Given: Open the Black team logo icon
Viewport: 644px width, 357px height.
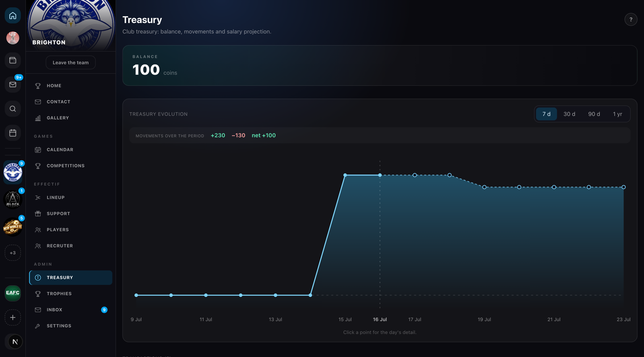Looking at the screenshot, I should click(x=13, y=199).
